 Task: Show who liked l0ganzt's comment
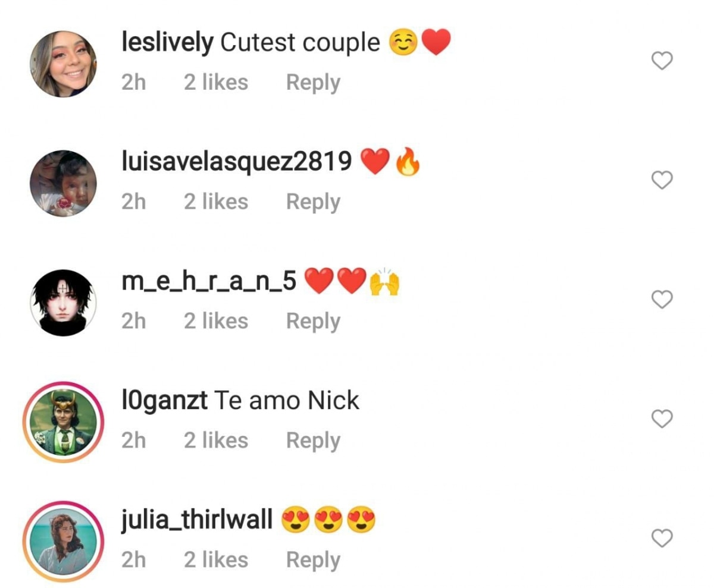coord(216,441)
